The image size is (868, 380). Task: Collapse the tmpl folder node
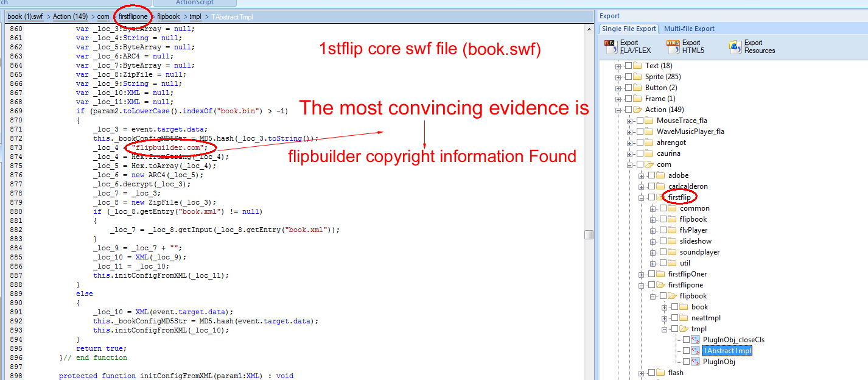pyautogui.click(x=665, y=329)
